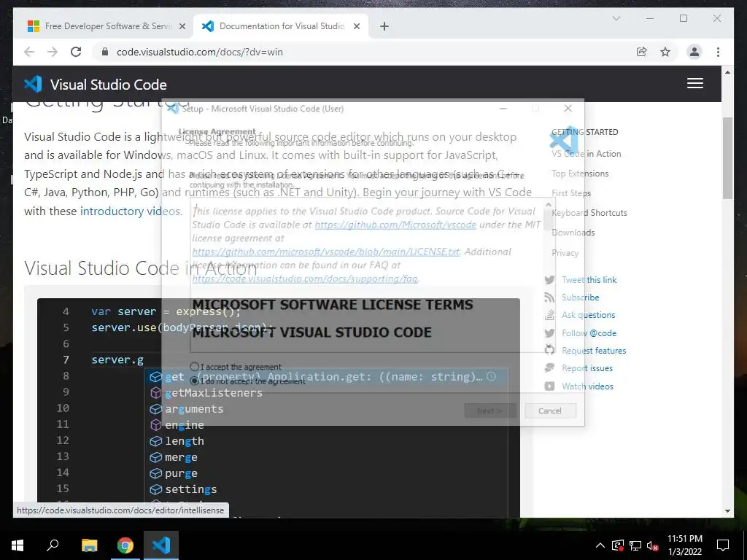This screenshot has height=560, width=747.
Task: Click the Visual Studio Code logo in header
Action: 34,85
